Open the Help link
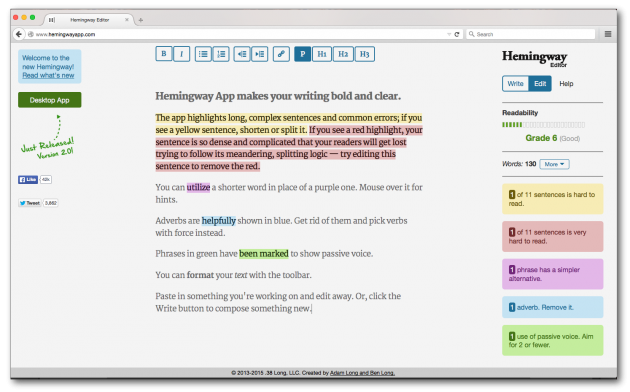The height and width of the screenshot is (392, 630). point(566,84)
